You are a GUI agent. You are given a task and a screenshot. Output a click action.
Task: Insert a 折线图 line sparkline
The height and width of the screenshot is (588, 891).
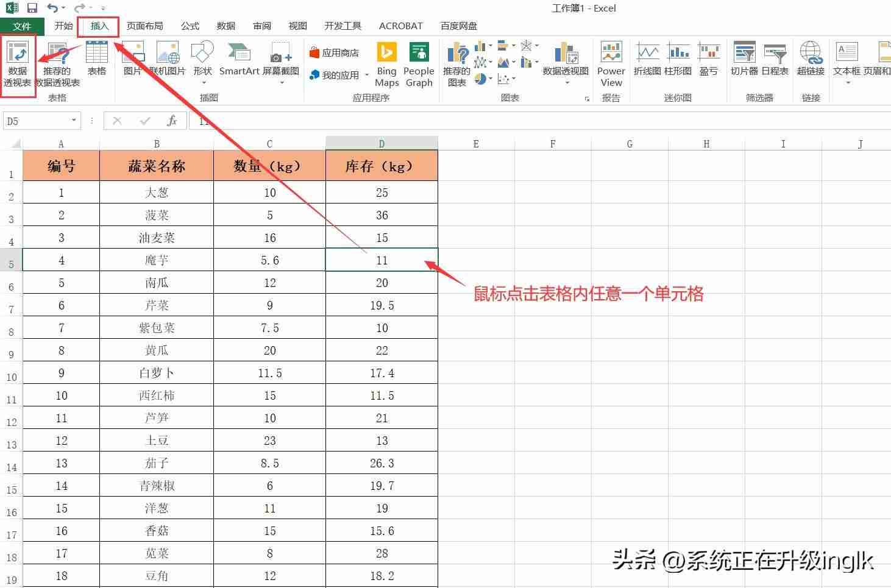(x=647, y=58)
